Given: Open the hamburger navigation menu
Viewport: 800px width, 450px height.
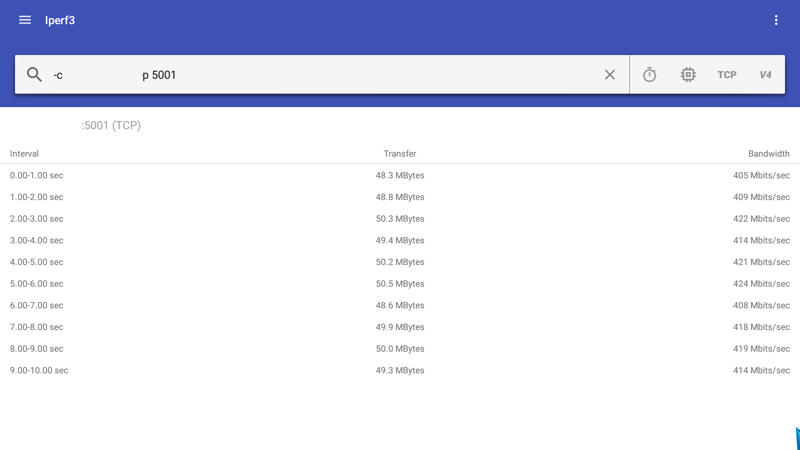Looking at the screenshot, I should pos(25,20).
